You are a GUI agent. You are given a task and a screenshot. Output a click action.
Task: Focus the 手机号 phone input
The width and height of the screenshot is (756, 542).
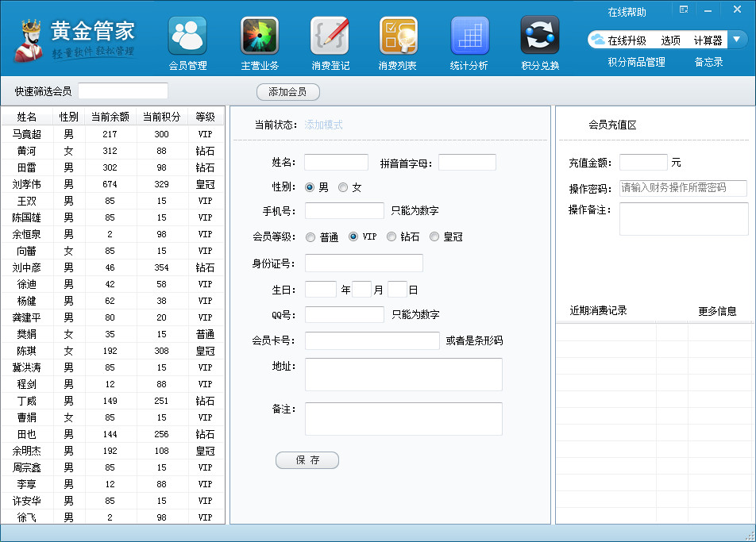(x=345, y=210)
